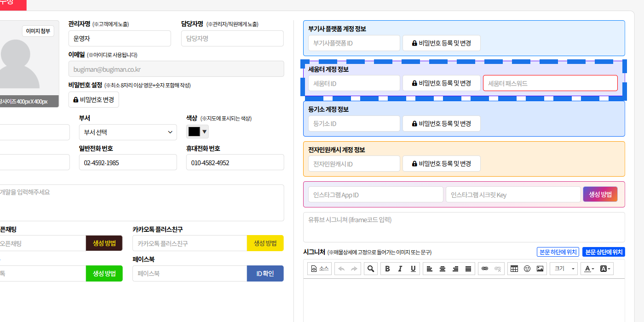Insert a hyperlink using the link icon
This screenshot has width=644, height=322.
pyautogui.click(x=484, y=269)
